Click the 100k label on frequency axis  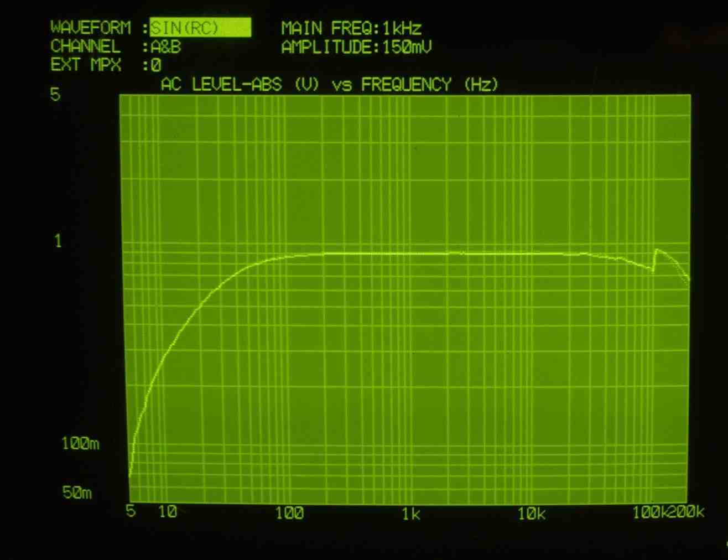click(x=649, y=512)
